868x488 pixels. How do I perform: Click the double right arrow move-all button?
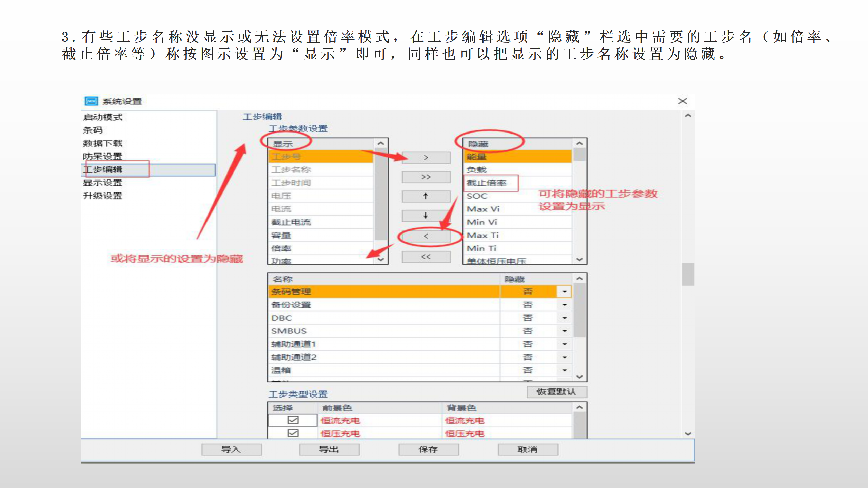click(426, 177)
